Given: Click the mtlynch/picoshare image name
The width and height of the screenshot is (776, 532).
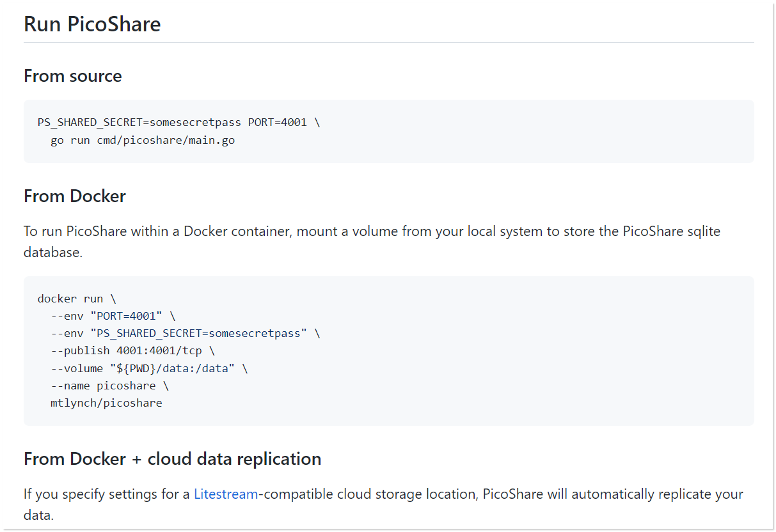Looking at the screenshot, I should click(106, 403).
